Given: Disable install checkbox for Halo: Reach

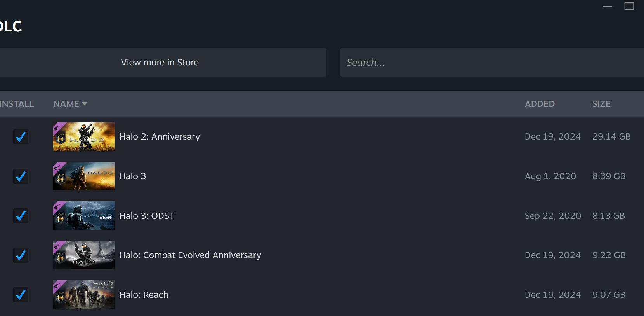Looking at the screenshot, I should [x=21, y=295].
